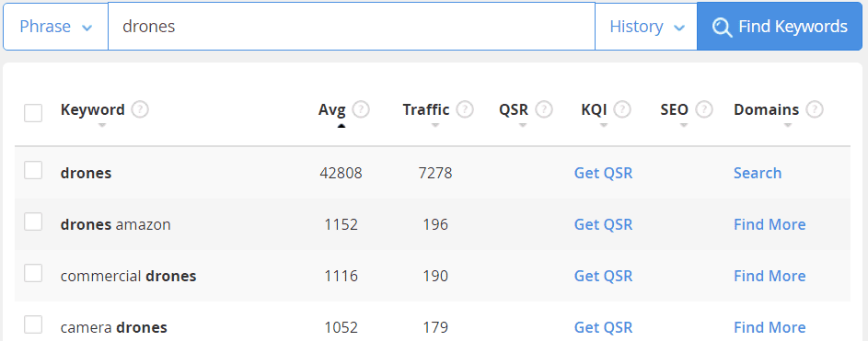Sort results by the Keyword column header

point(92,109)
